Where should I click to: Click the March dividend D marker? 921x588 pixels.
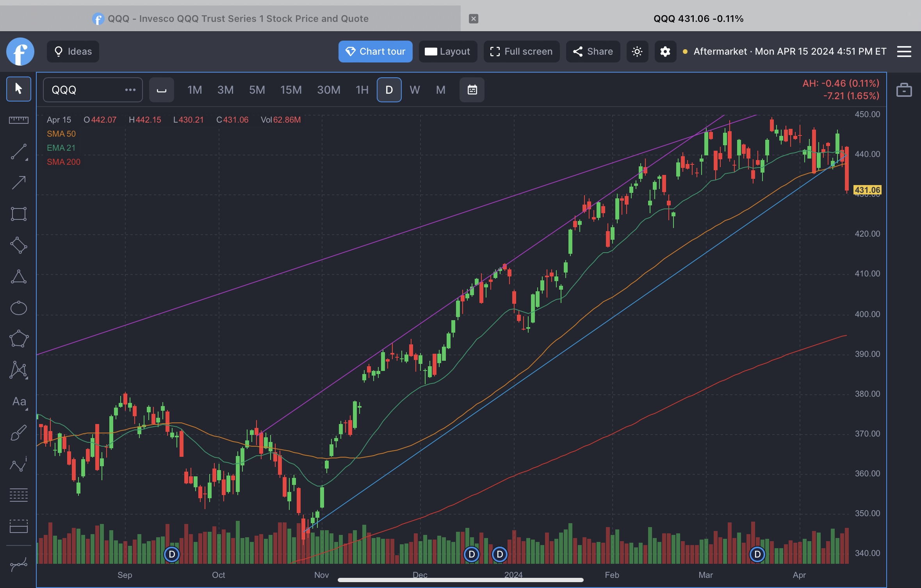pyautogui.click(x=757, y=554)
